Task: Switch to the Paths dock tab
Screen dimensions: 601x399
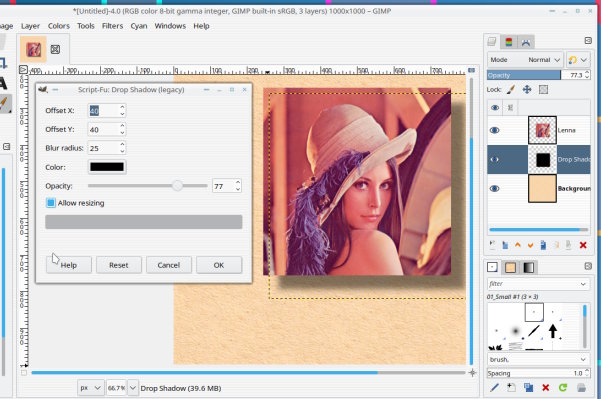Action: (526, 42)
